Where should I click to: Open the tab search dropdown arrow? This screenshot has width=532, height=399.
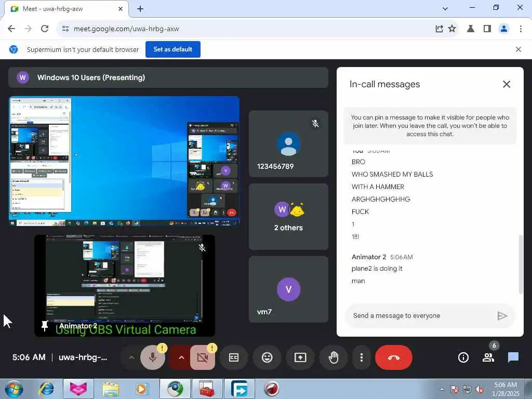(x=445, y=9)
